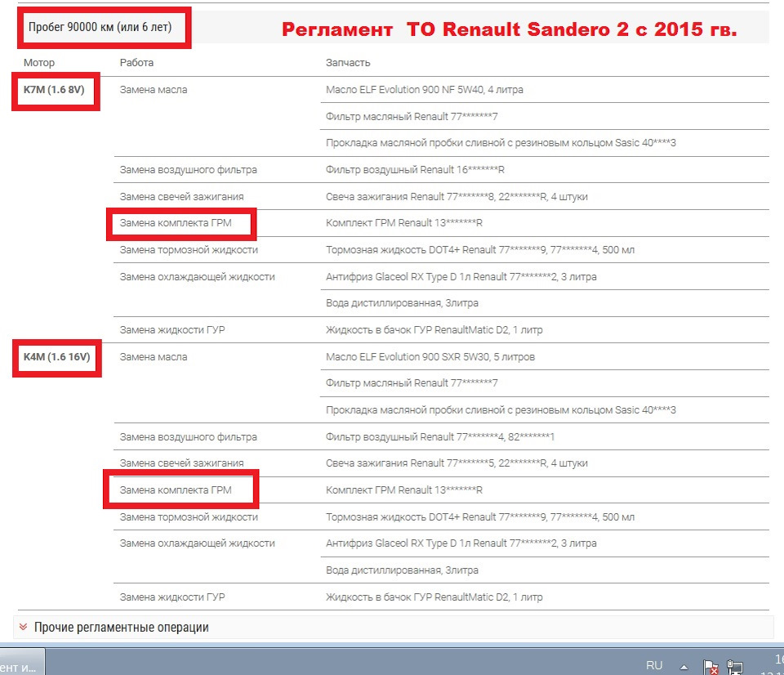
Task: Click the red chevron icon beside Прочие регламентные операции
Action: [23, 627]
